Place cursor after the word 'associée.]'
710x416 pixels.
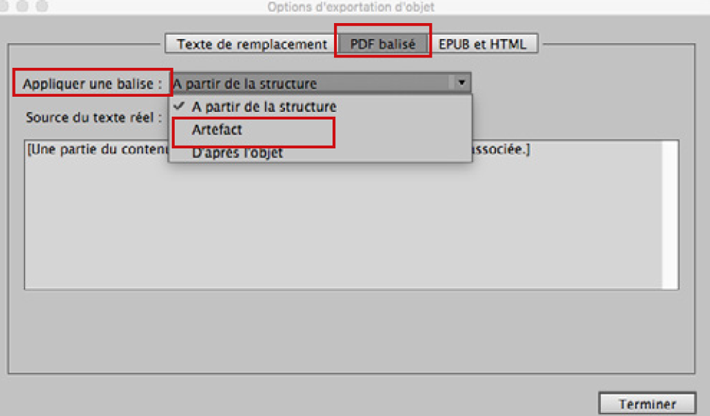530,149
